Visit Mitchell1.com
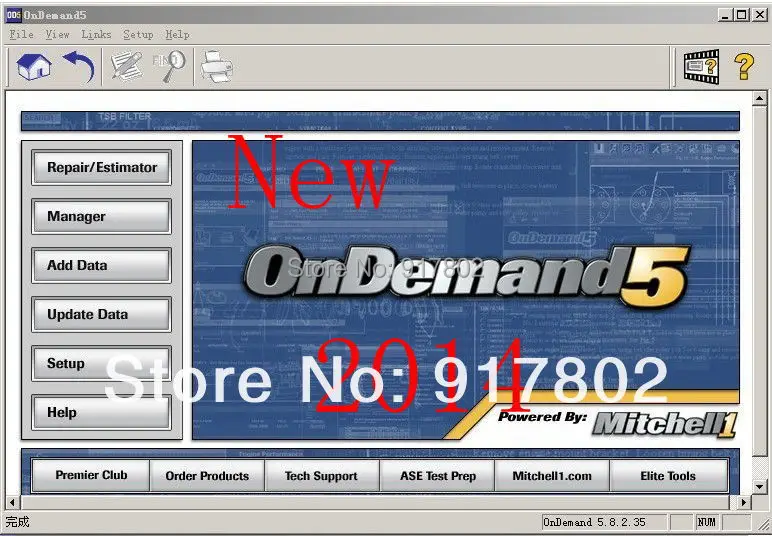772x536 pixels. pos(552,475)
